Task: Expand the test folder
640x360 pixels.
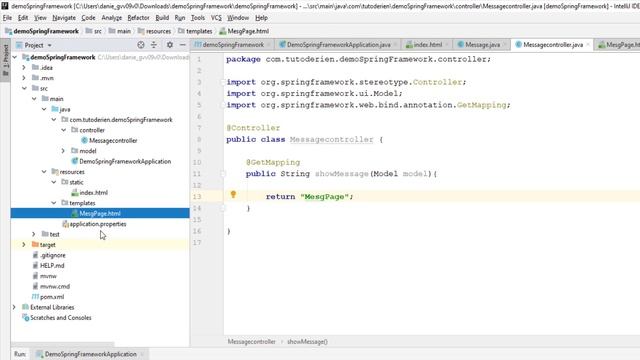Action: tap(34, 234)
